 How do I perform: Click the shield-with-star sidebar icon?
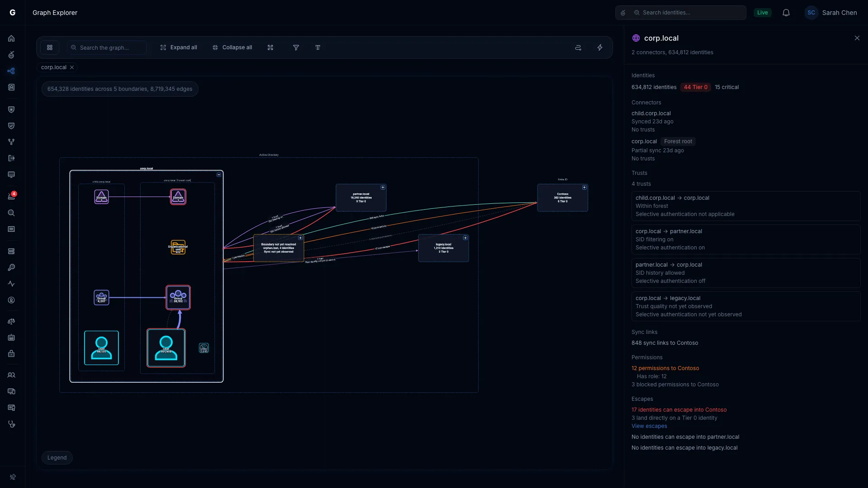[x=11, y=109]
